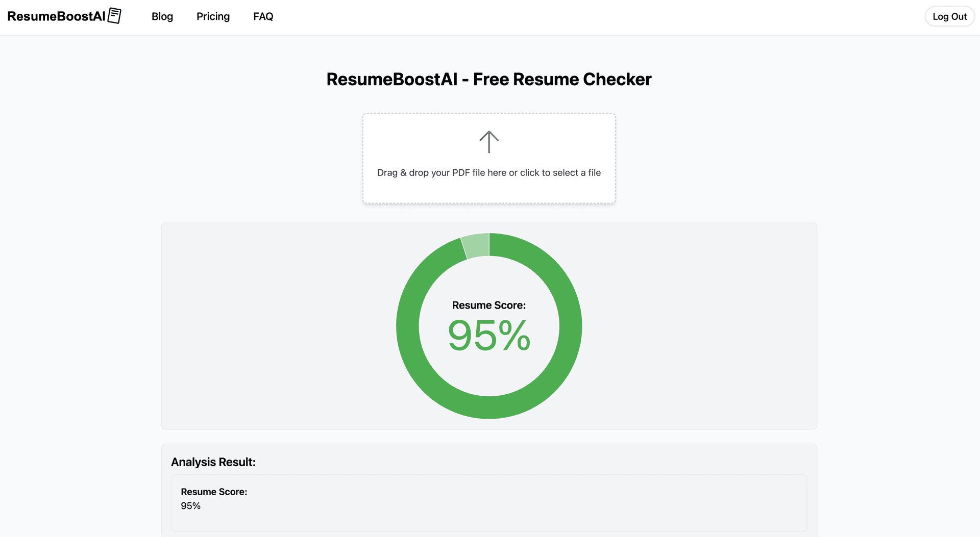980x537 pixels.
Task: Click the upload arrow icon in drop zone
Action: 488,141
